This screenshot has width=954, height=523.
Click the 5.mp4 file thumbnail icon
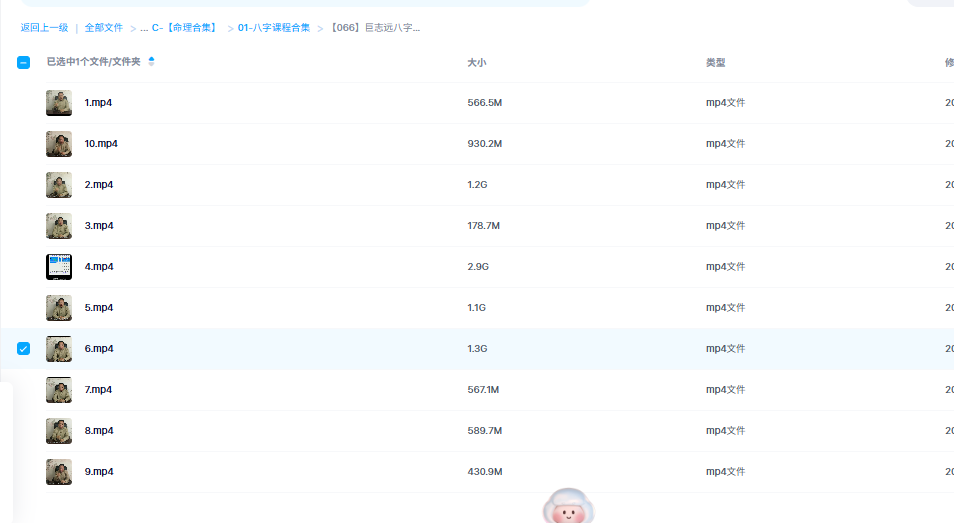(59, 308)
